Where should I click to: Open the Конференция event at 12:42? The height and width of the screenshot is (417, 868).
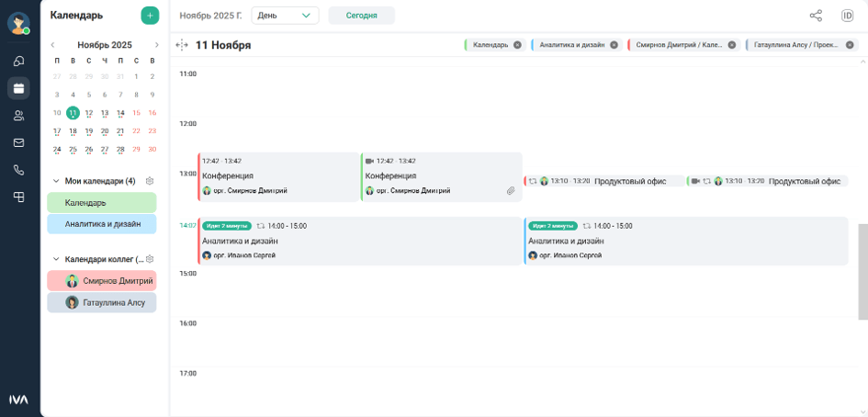tap(277, 176)
